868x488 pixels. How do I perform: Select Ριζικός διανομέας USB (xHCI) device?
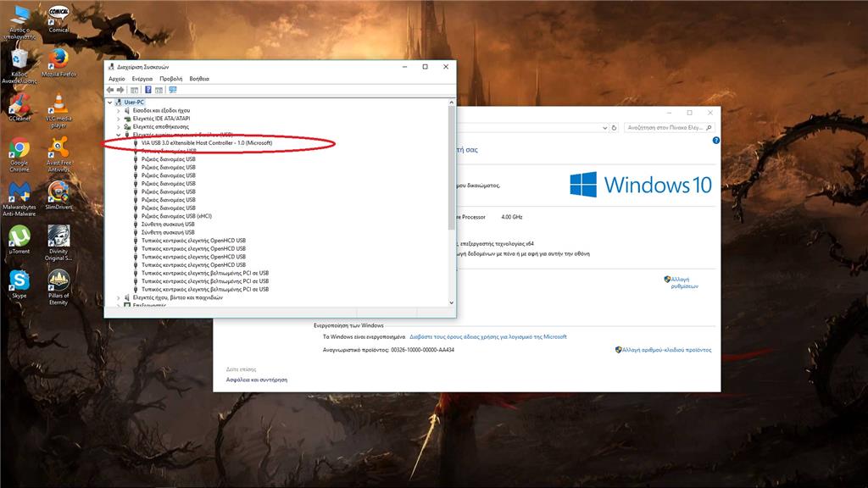(x=176, y=216)
